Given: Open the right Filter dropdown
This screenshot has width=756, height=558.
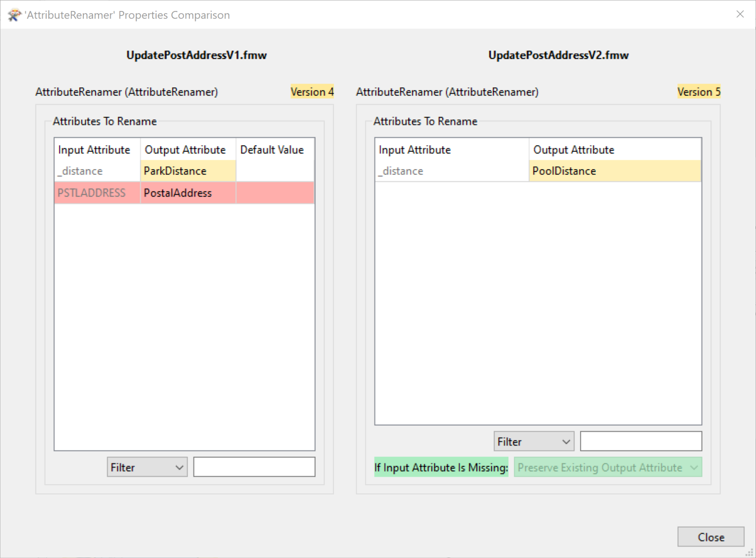Looking at the screenshot, I should 533,441.
